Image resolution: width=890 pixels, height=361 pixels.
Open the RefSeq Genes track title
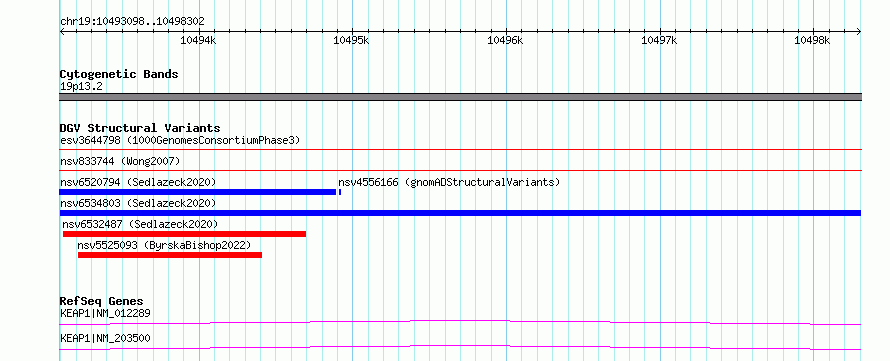pos(102,301)
